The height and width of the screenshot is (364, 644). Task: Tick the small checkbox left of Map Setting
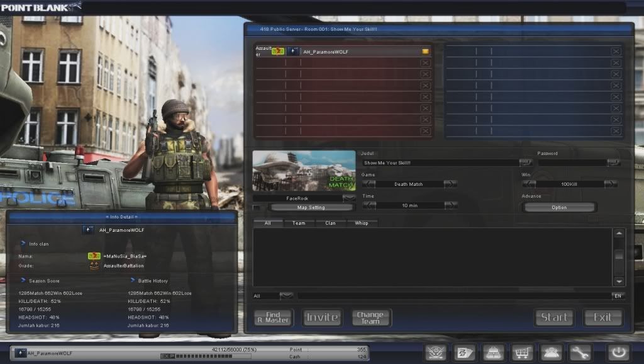pos(257,208)
